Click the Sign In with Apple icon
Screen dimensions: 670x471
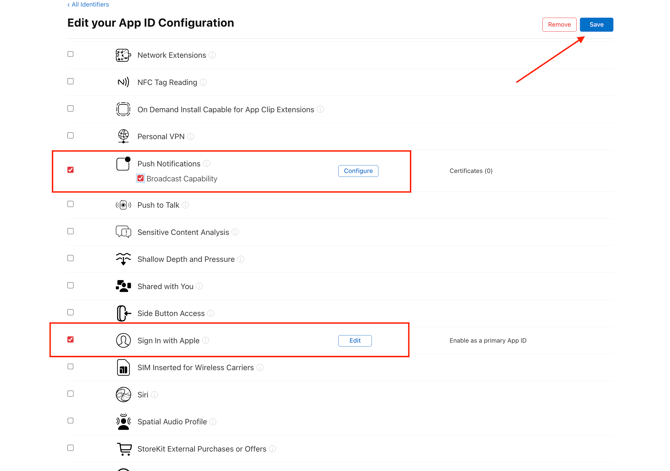[123, 341]
